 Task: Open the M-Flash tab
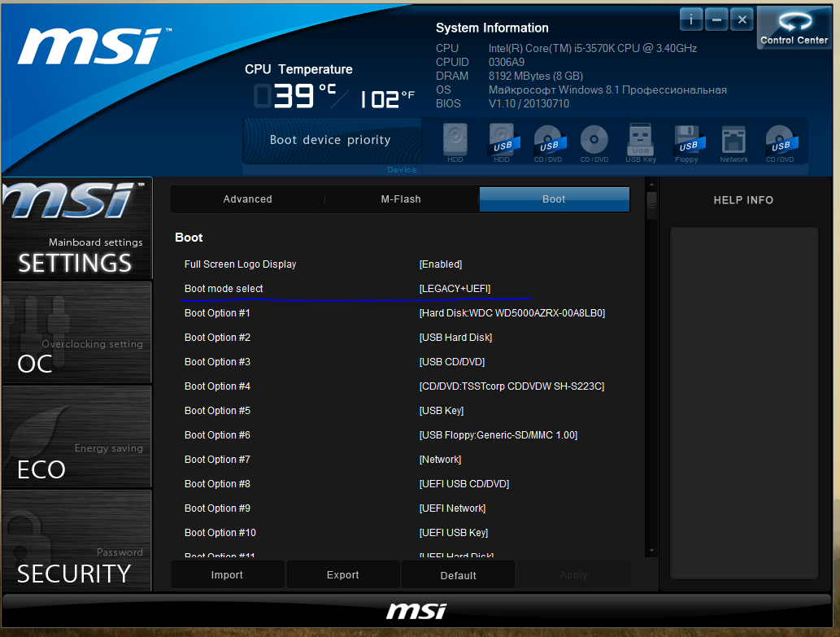(401, 199)
